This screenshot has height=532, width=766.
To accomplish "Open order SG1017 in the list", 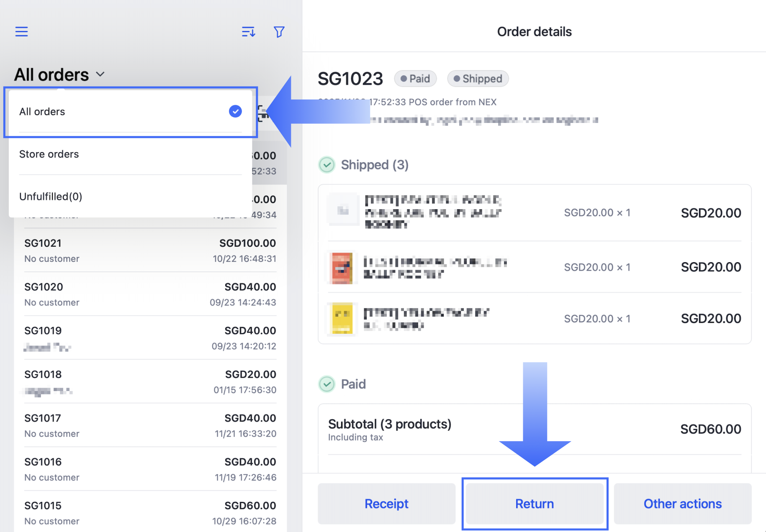I will click(x=150, y=425).
